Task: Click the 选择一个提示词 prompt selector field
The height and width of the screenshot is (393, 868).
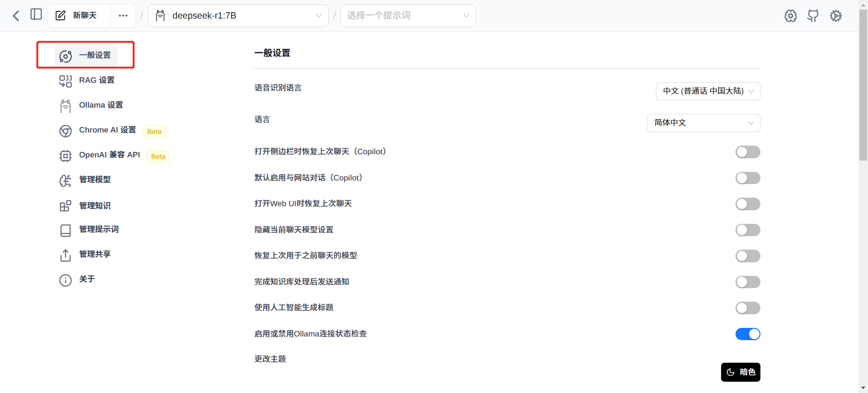Action: (x=408, y=16)
